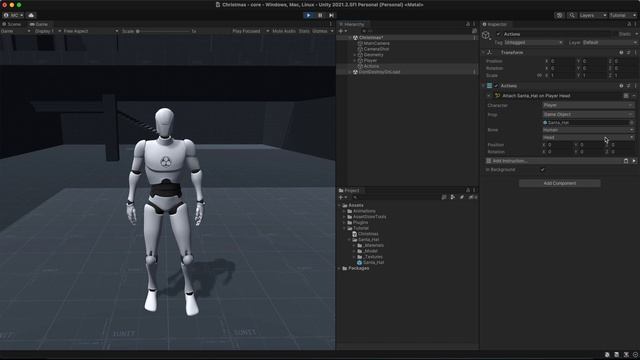Click the Position X field in Transform
Image resolution: width=640 pixels, height=360 pixels.
tap(561, 61)
